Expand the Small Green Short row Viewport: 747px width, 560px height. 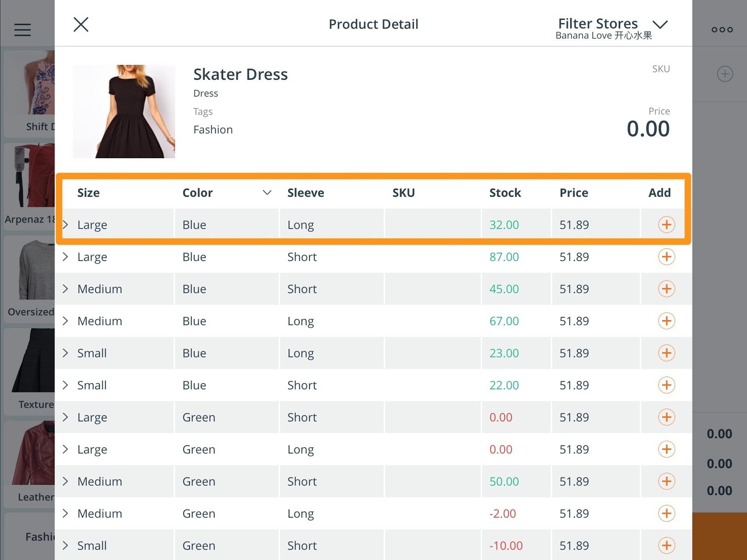65,545
